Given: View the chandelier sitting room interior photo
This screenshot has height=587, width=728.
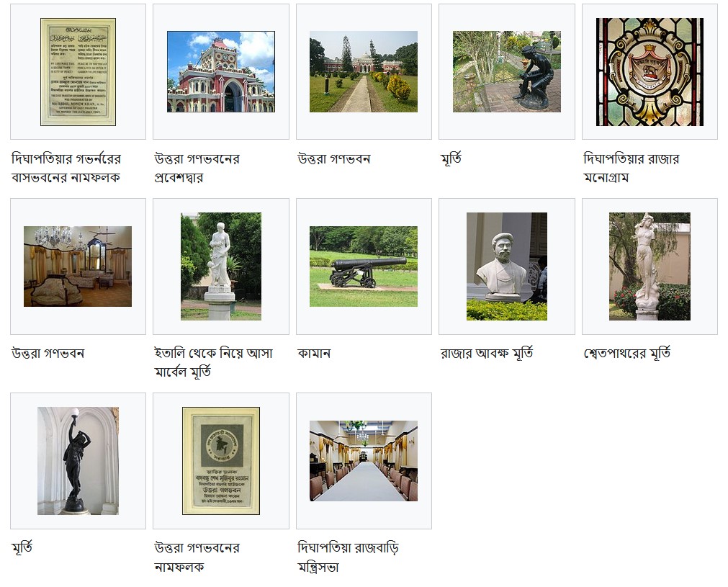Looking at the screenshot, I should (x=78, y=266).
